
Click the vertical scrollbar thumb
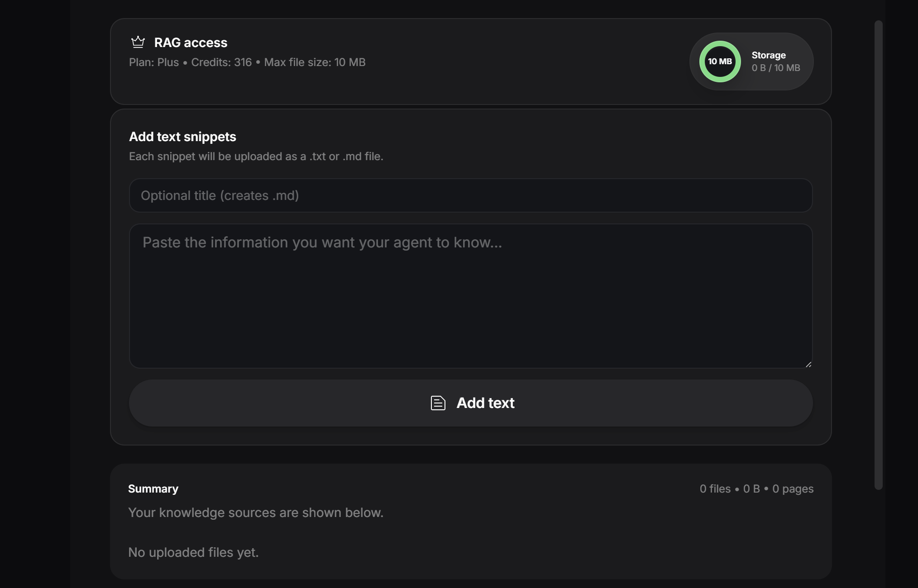click(879, 255)
